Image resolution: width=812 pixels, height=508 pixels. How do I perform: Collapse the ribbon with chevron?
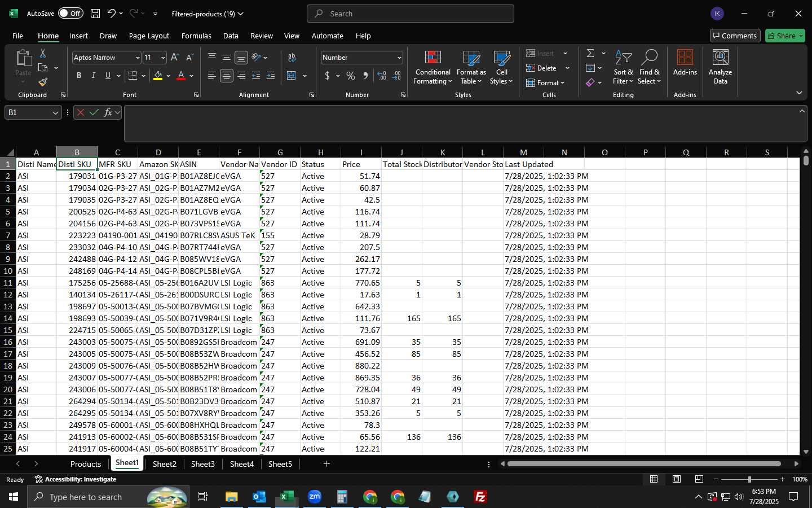pyautogui.click(x=799, y=93)
